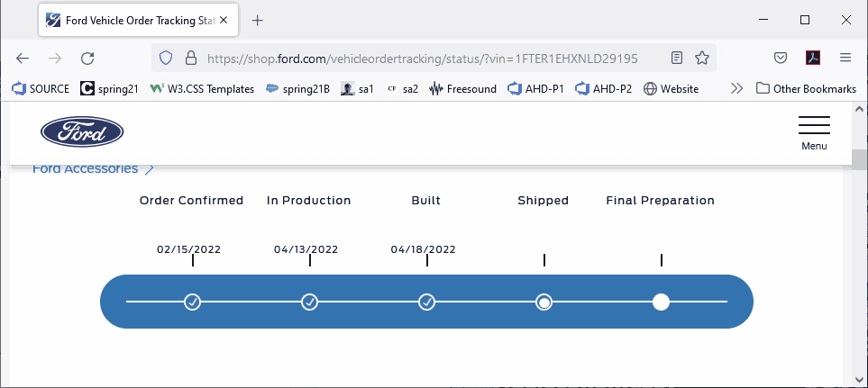Open Firefox application menu button
The width and height of the screenshot is (868, 388).
pyautogui.click(x=845, y=58)
